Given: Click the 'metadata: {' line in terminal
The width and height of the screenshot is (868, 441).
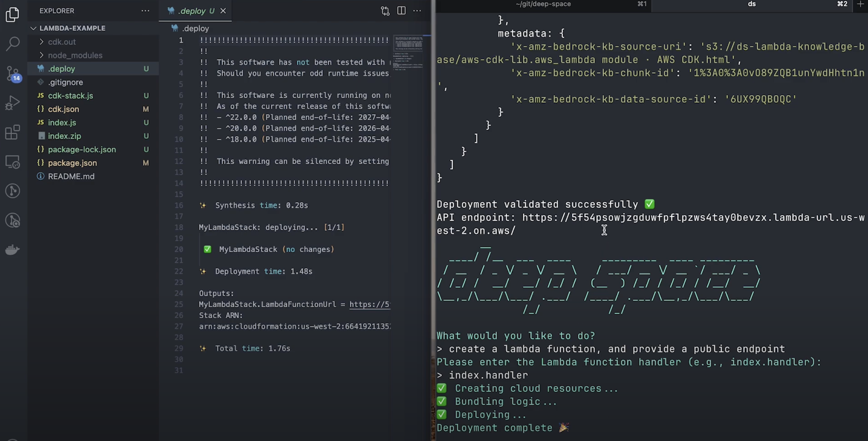Looking at the screenshot, I should [531, 33].
